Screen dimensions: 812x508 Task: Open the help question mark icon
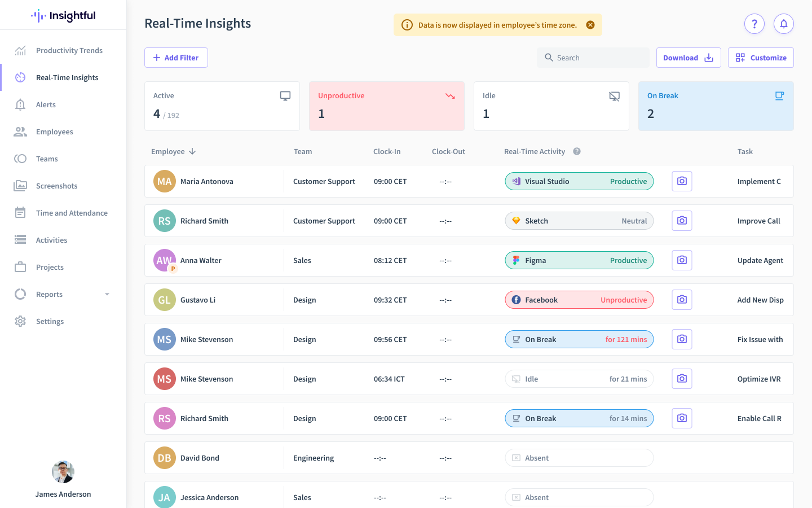click(x=754, y=24)
